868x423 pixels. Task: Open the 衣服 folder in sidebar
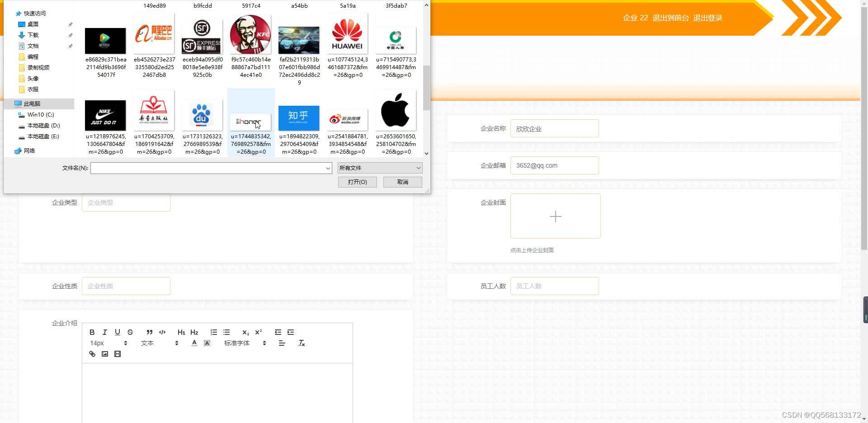(x=33, y=89)
